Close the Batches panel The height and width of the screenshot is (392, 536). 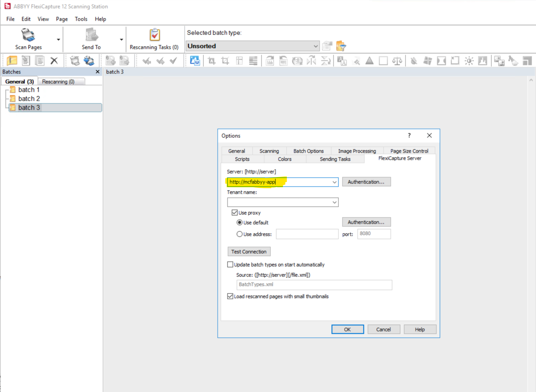97,72
